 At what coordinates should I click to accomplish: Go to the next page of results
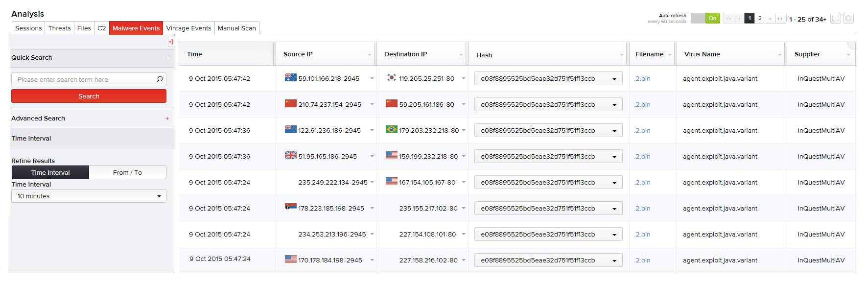pos(770,19)
